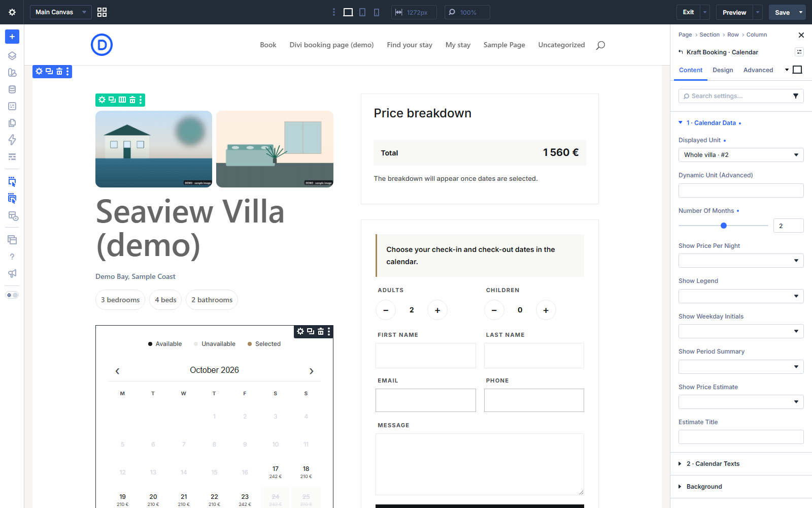Open row settings gear in green toolbar
Screen dimensions: 812x508
pyautogui.click(x=102, y=100)
